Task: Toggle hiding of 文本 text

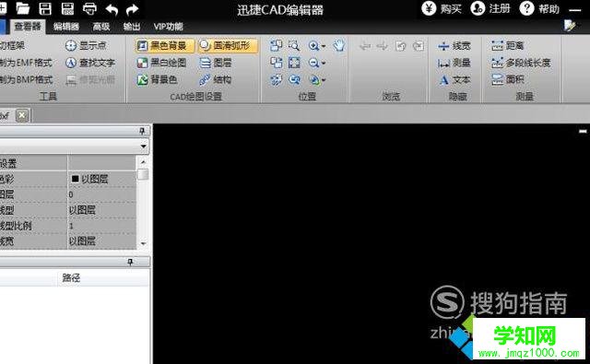Action: click(454, 79)
